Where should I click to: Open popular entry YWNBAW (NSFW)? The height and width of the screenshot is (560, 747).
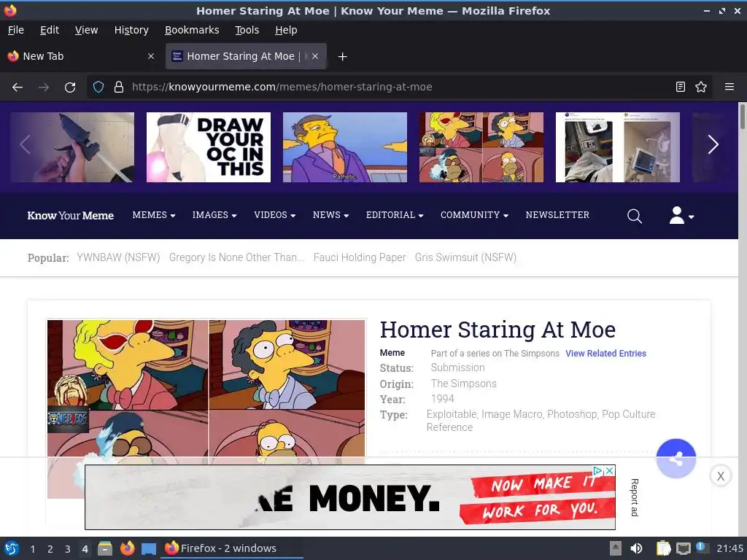click(118, 257)
